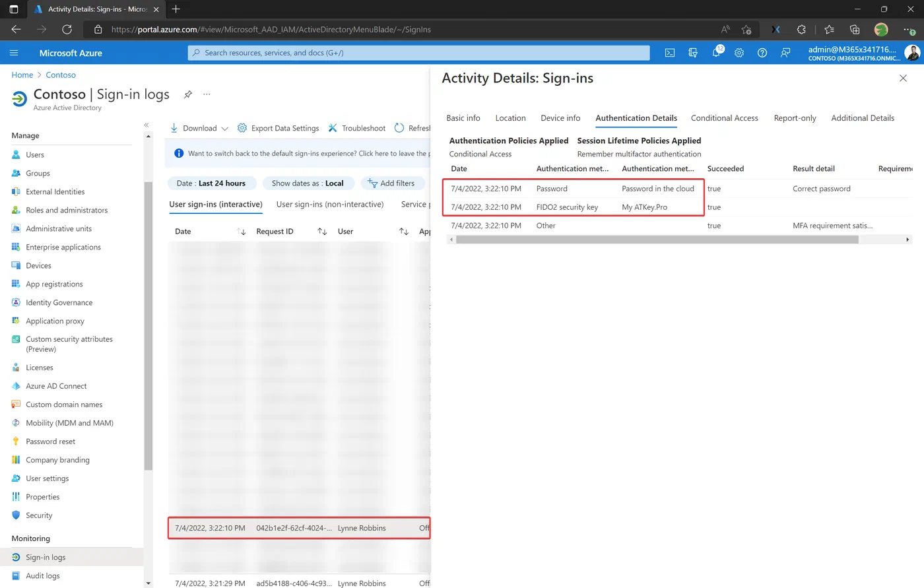
Task: Open Password reset menu item
Action: point(51,441)
